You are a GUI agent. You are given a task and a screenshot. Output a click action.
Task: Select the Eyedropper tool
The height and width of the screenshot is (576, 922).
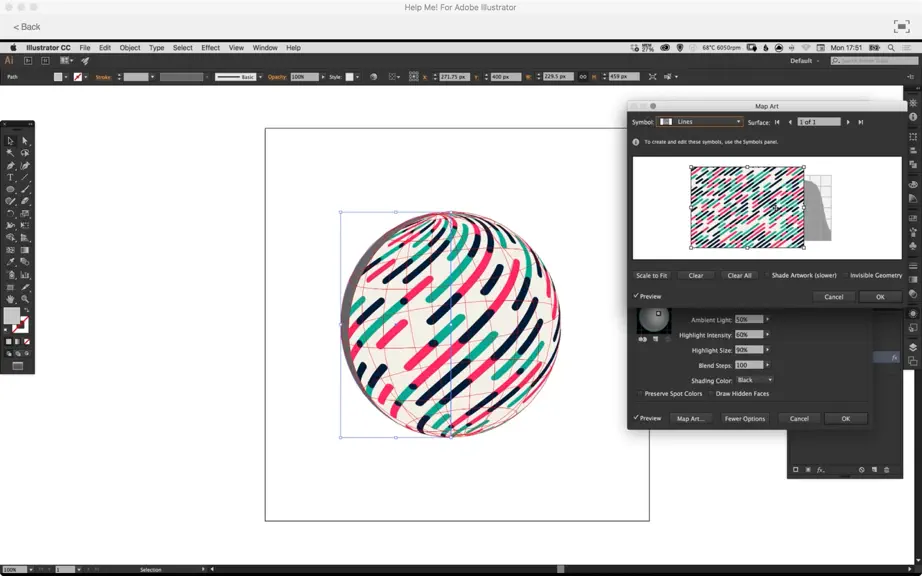pyautogui.click(x=11, y=262)
